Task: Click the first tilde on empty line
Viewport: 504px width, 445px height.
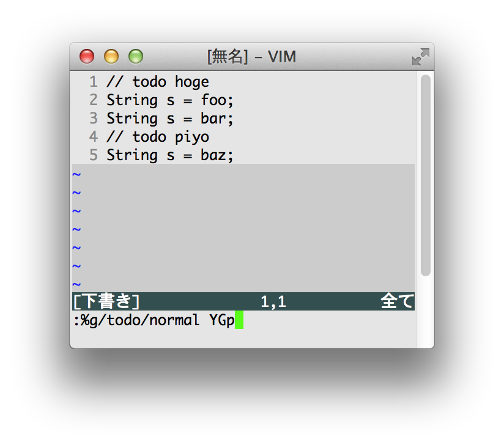Action: 76,174
